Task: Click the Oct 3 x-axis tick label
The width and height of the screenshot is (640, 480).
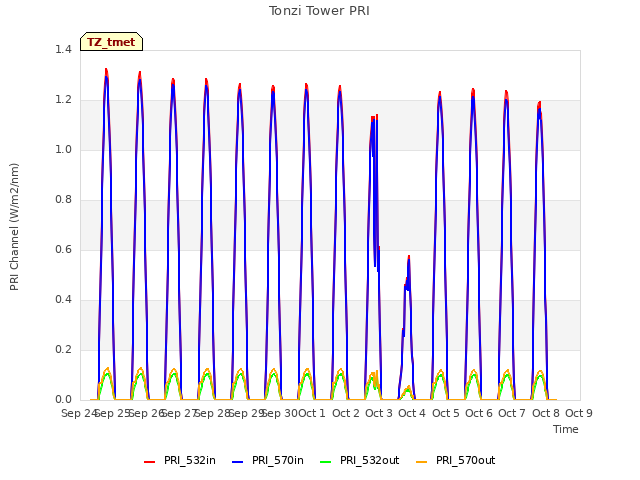Action: pyautogui.click(x=379, y=413)
